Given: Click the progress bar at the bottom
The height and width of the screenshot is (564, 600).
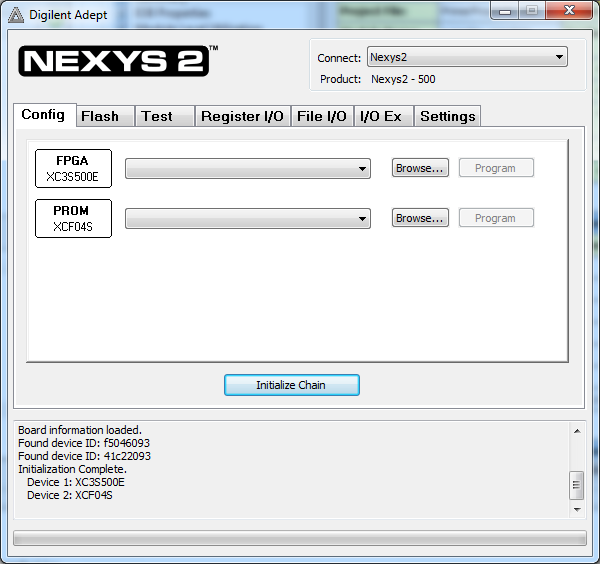Looking at the screenshot, I should click(300, 538).
